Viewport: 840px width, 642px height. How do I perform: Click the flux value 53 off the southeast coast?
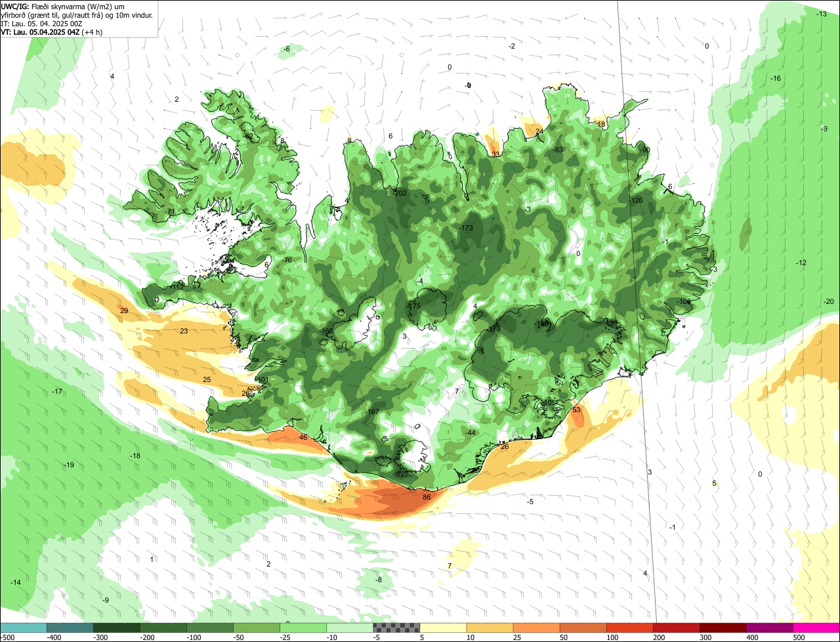coord(576,410)
